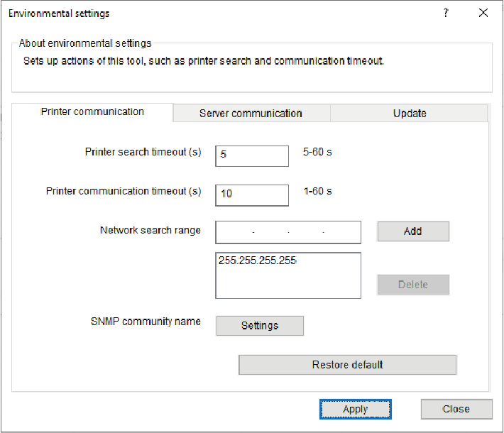Open the Server communication tab

(x=251, y=114)
